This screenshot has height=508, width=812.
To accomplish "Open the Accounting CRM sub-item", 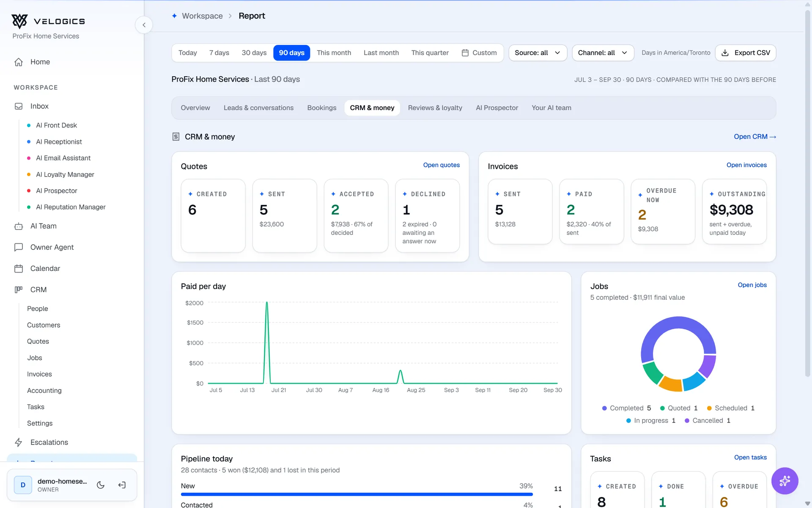I will tap(44, 391).
